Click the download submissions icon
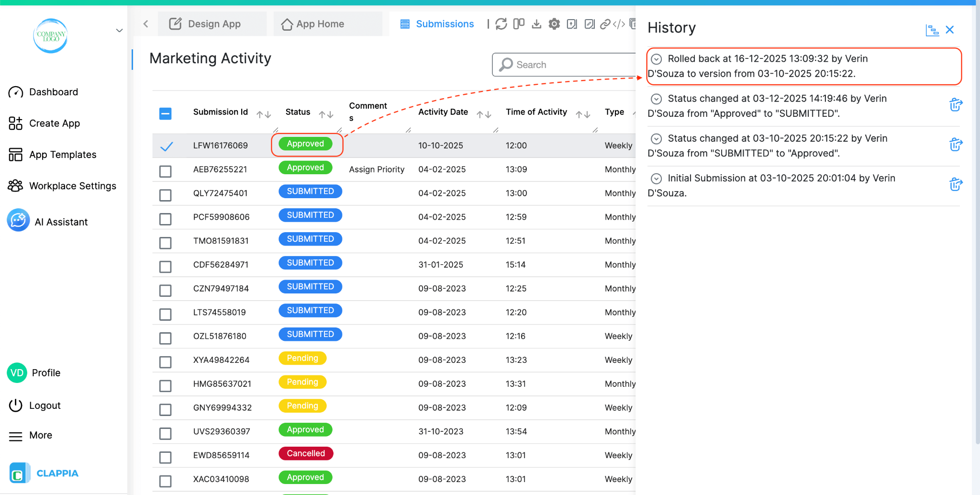The height and width of the screenshot is (495, 980). pos(536,24)
